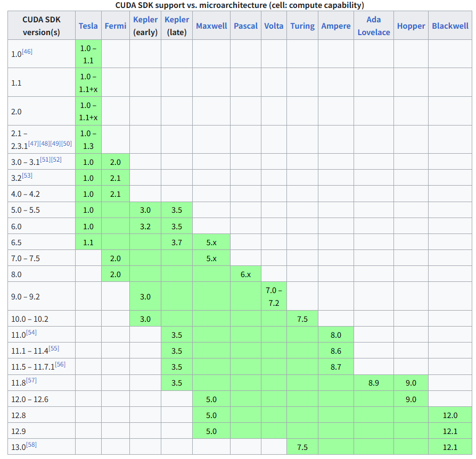476x459 pixels.
Task: Select the '6.x' Pascal cell
Action: click(x=245, y=274)
